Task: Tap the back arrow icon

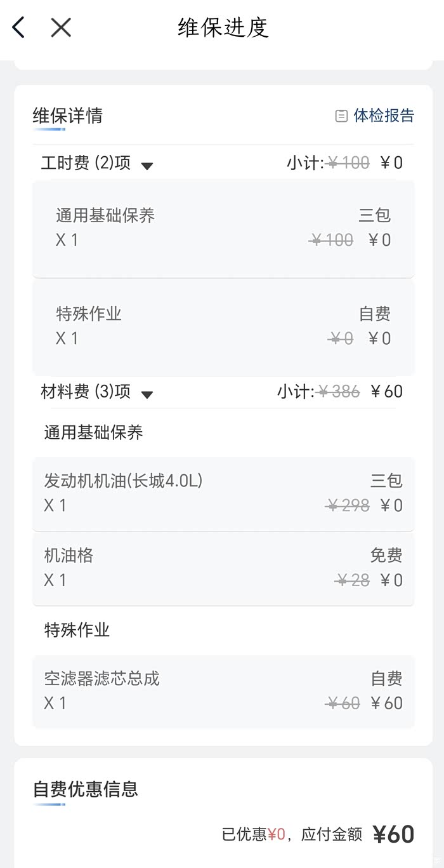Action: 19,27
